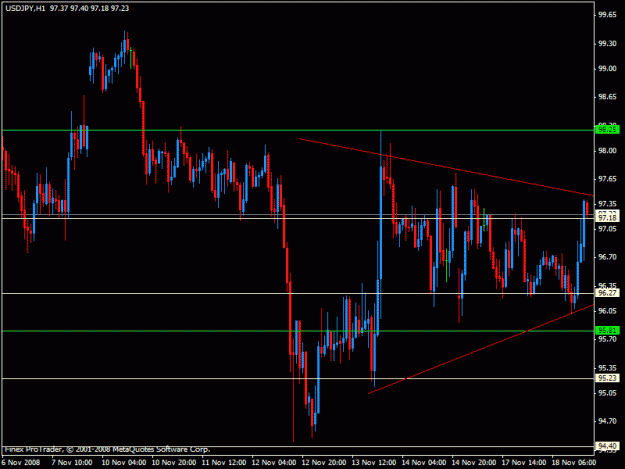The width and height of the screenshot is (625, 469).
Task: Click the 97.05 price scale value
Action: (x=607, y=229)
